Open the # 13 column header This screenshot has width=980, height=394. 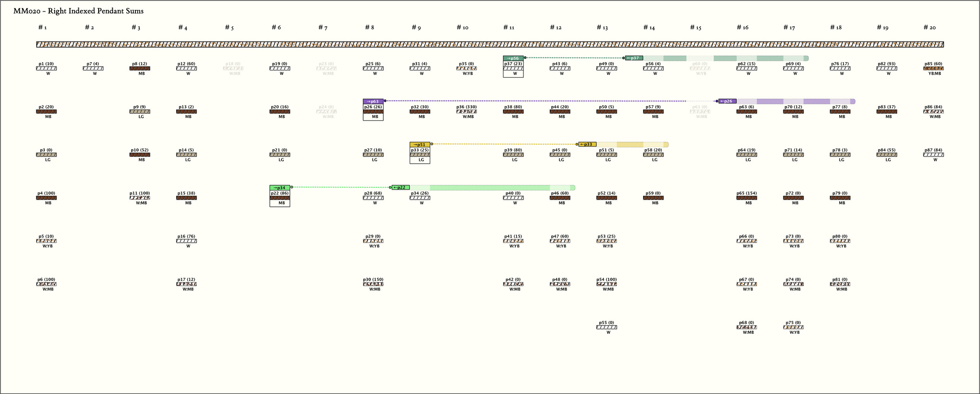602,28
